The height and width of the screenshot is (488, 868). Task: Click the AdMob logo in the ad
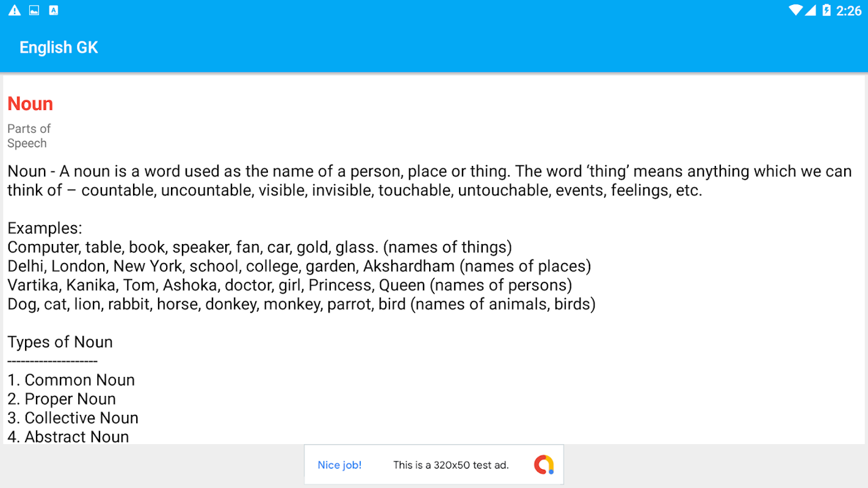click(543, 465)
